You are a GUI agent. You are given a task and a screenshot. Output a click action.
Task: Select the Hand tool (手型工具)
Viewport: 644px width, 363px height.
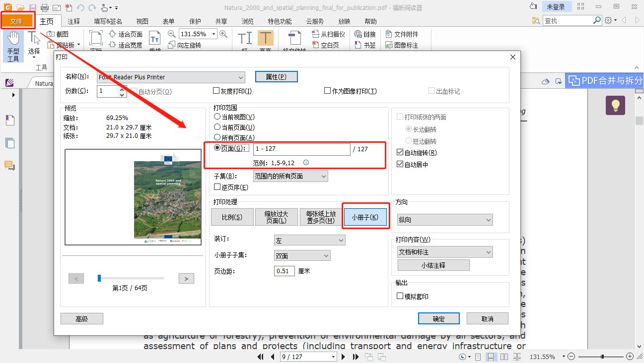click(x=13, y=46)
